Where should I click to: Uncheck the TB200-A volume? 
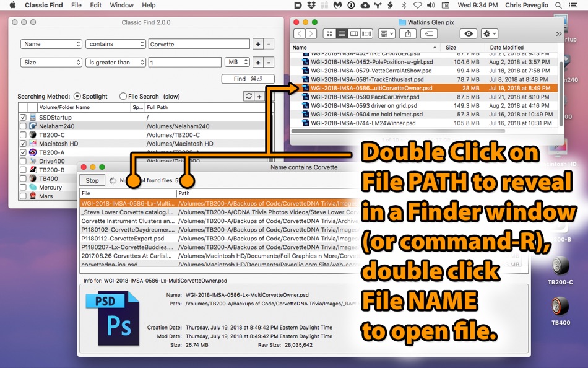point(23,152)
